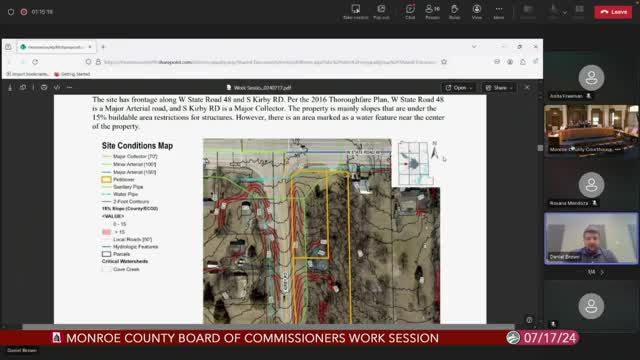The image size is (640, 360).
Task: Reload the browser page
Action: [35, 62]
